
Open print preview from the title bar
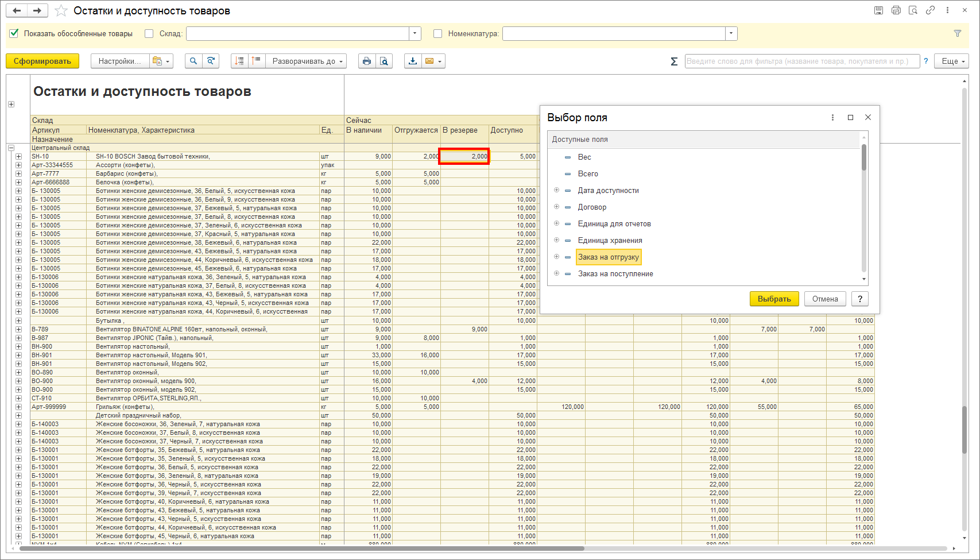pyautogui.click(x=913, y=10)
